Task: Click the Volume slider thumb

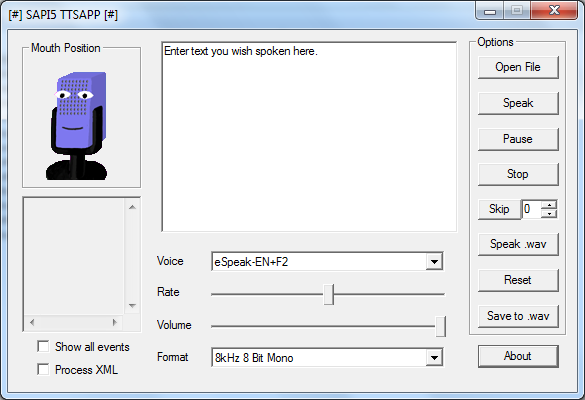Action: (441, 326)
